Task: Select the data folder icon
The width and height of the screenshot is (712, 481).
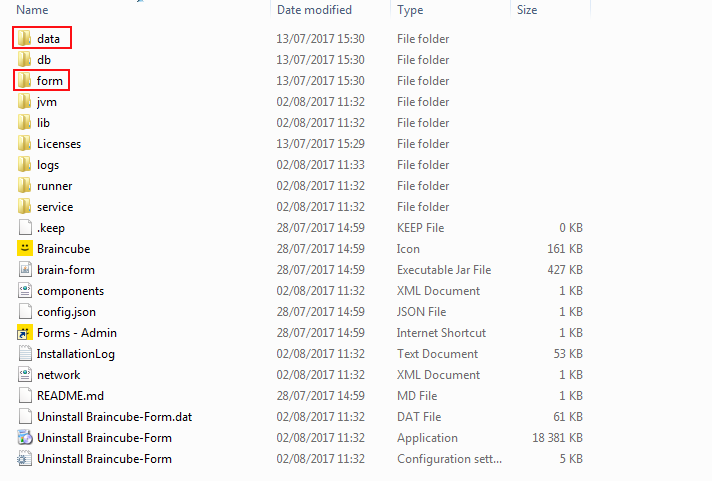Action: coord(25,39)
